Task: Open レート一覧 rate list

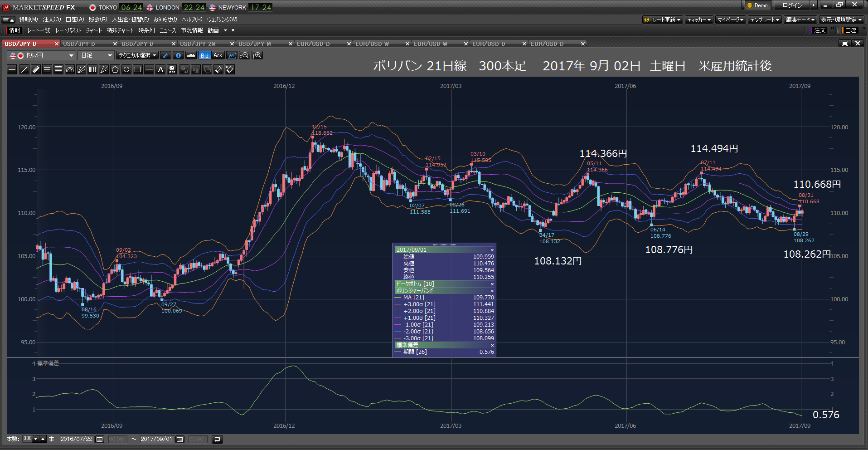Action: pos(39,30)
